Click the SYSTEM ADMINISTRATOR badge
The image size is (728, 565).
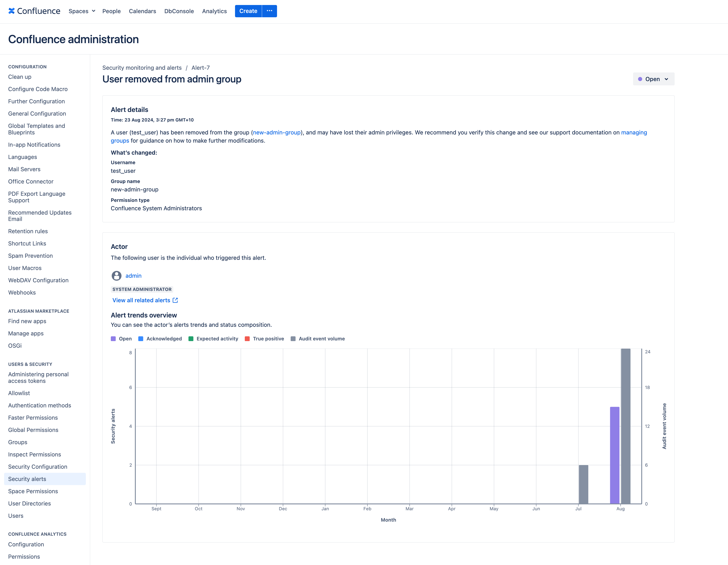(x=142, y=289)
